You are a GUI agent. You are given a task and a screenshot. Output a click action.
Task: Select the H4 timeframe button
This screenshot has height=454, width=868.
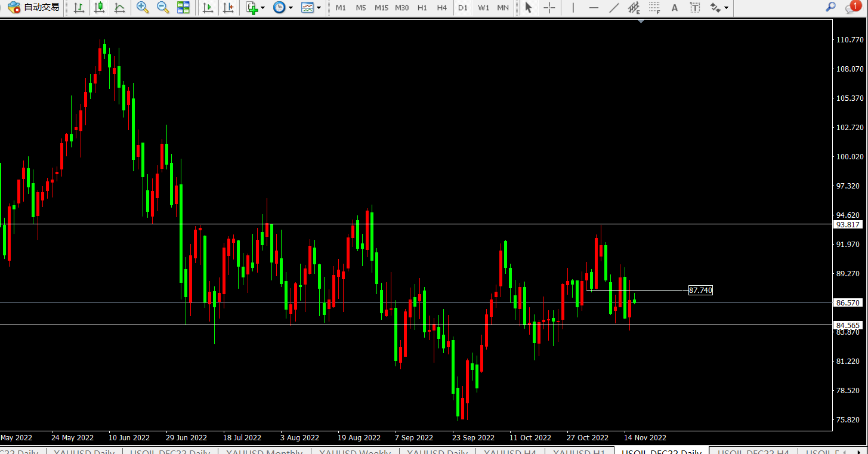pos(441,7)
